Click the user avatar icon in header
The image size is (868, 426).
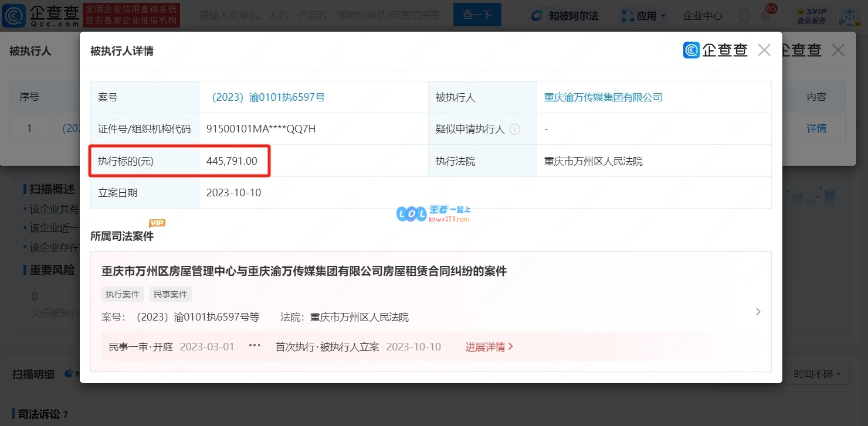(x=849, y=17)
